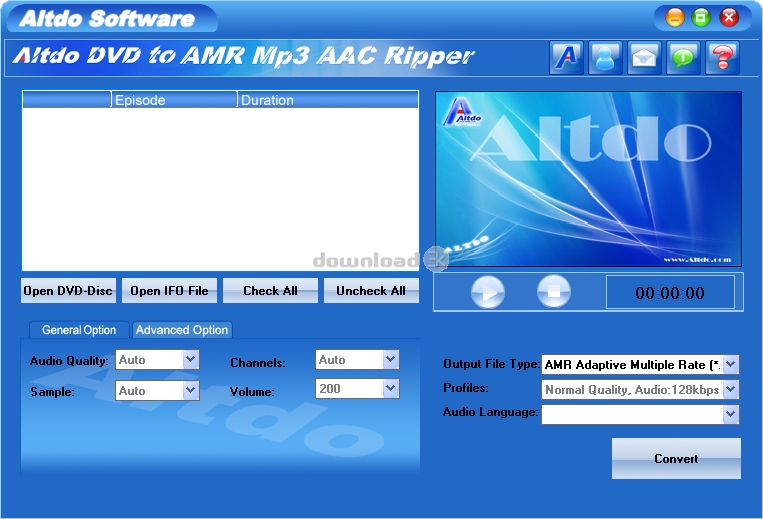Close the application with red X
763x519 pixels.
tap(729, 18)
